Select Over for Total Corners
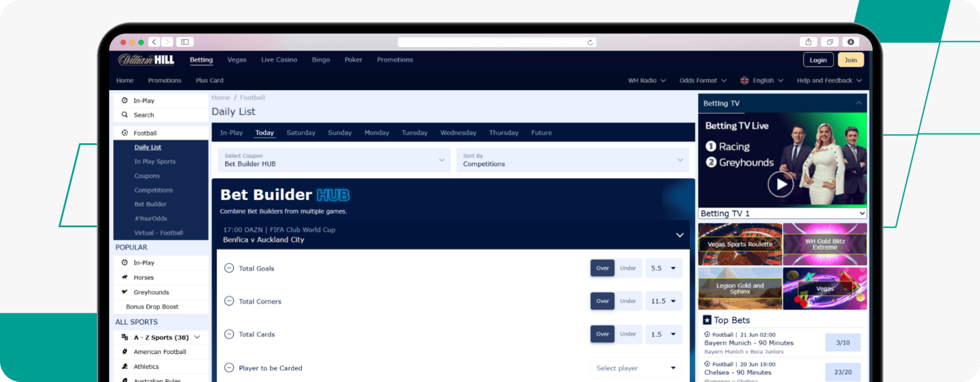Screen dimensions: 980x382 tap(602, 301)
